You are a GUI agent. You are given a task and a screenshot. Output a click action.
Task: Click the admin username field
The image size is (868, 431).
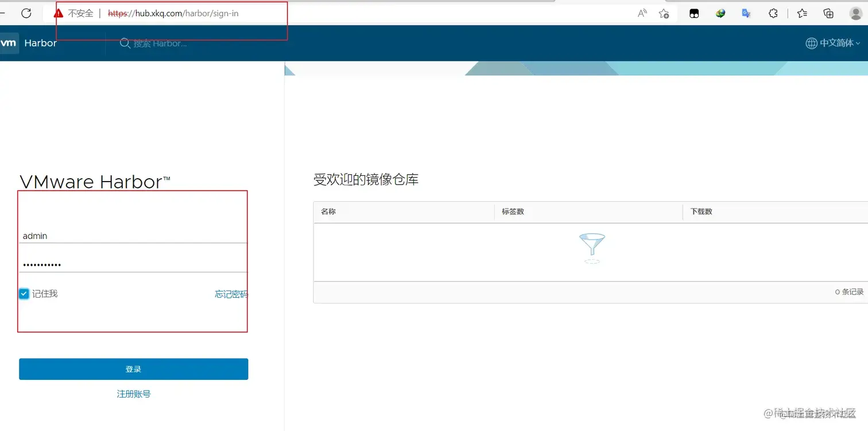coord(133,236)
